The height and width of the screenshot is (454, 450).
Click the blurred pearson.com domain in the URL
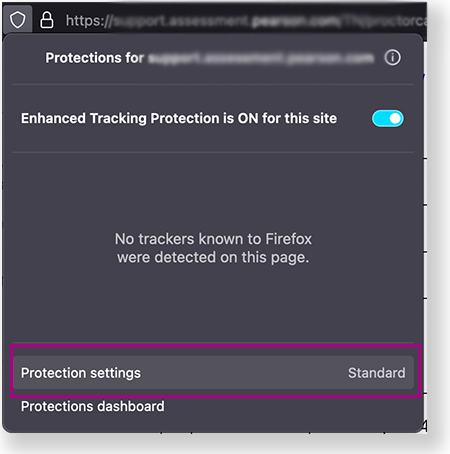coord(295,21)
